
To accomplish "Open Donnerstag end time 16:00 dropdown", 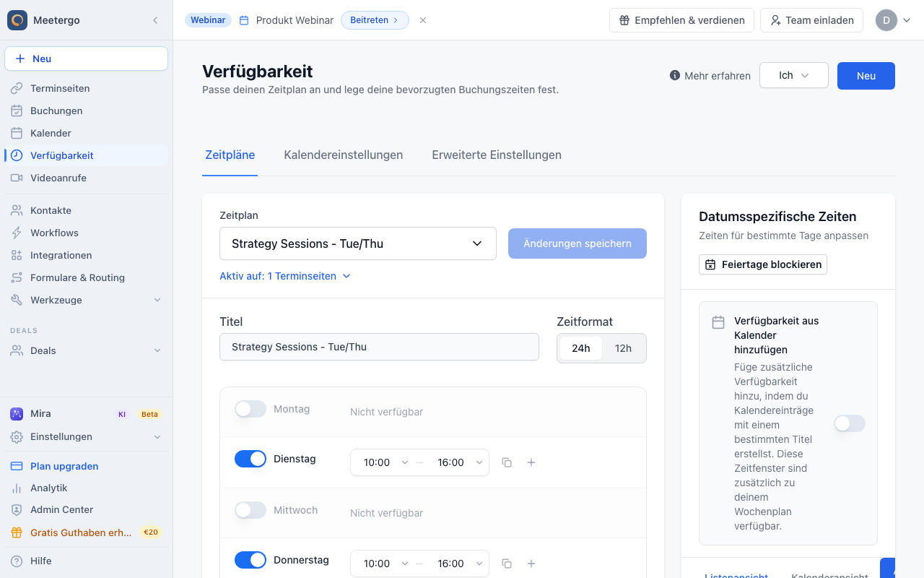I will pos(458,564).
